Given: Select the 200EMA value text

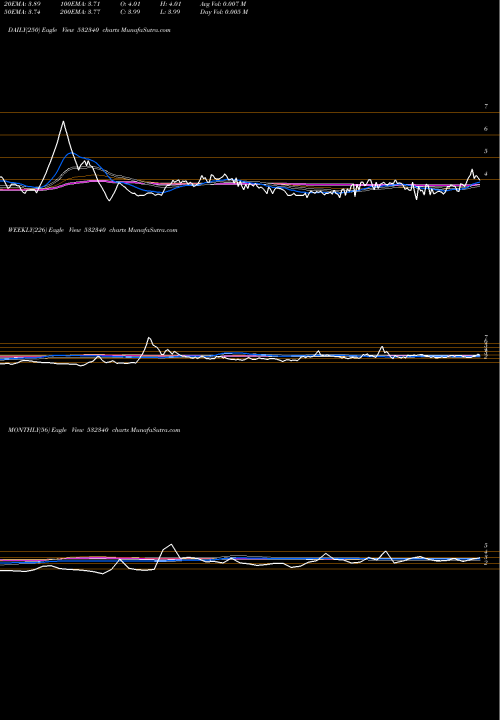Looking at the screenshot, I should (80, 12).
